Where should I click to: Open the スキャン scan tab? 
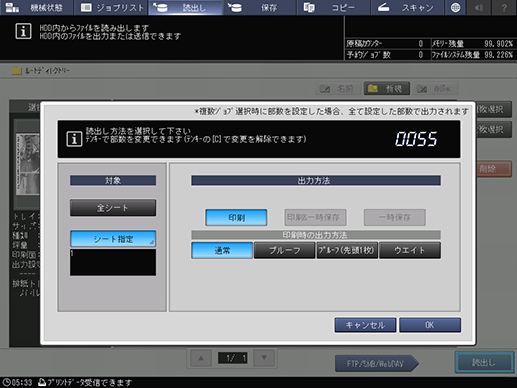point(407,7)
